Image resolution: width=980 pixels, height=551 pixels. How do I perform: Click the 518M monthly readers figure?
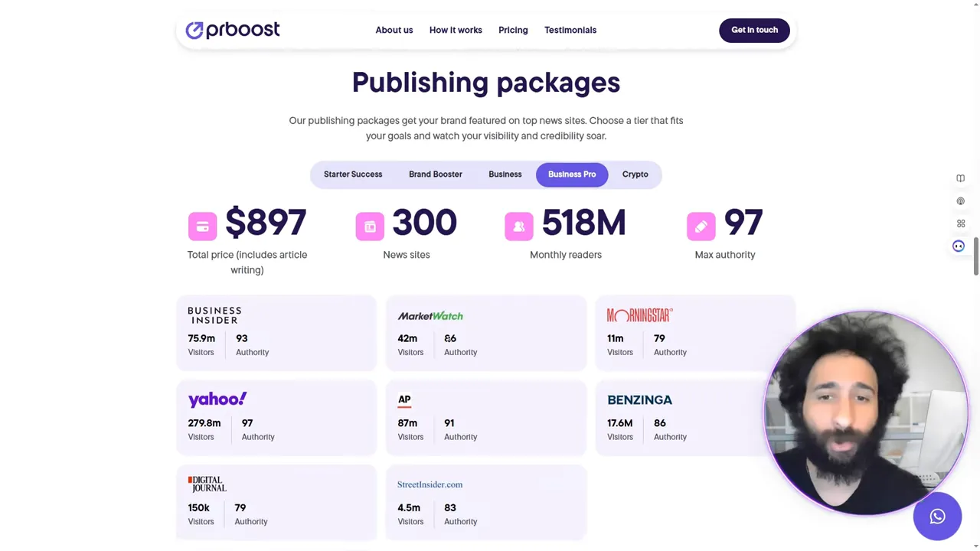(x=583, y=223)
